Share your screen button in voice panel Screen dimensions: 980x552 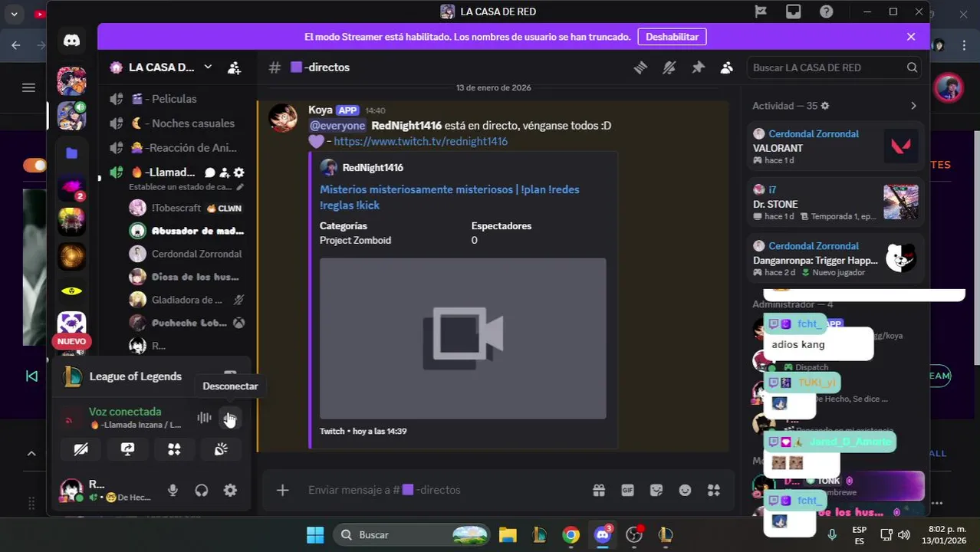coord(127,449)
